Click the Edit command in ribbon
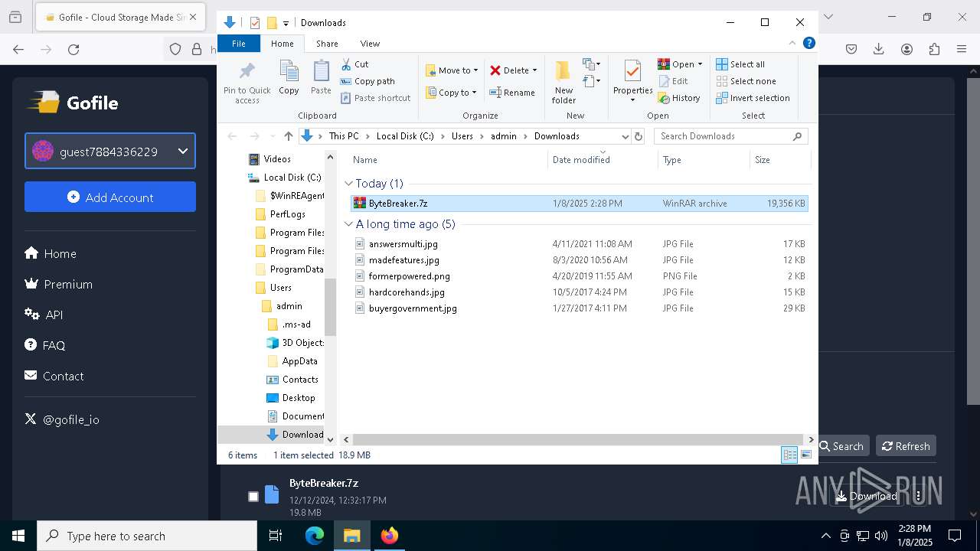The height and width of the screenshot is (551, 980). pos(673,81)
